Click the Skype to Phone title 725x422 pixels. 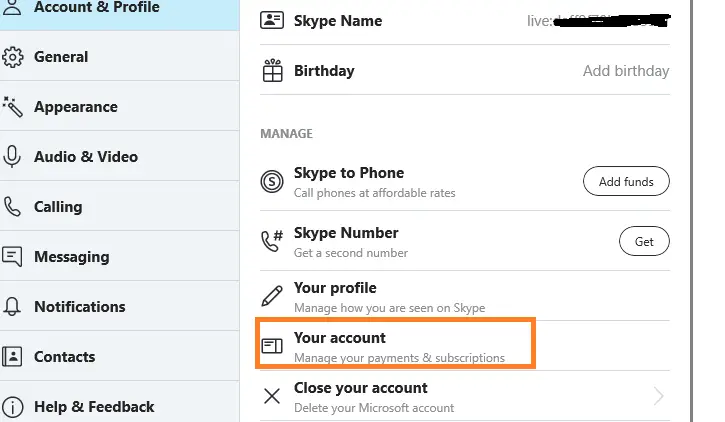349,173
